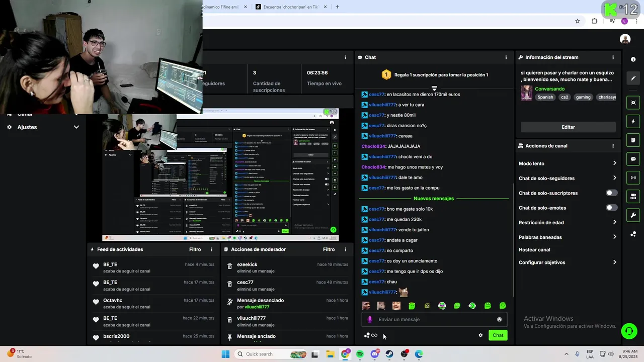Open chat settings gear icon
The width and height of the screenshot is (644, 362).
coord(480,335)
